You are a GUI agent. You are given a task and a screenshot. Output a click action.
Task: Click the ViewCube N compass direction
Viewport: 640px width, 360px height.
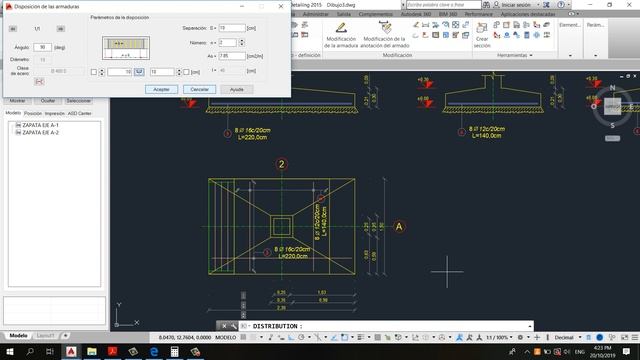(612, 88)
